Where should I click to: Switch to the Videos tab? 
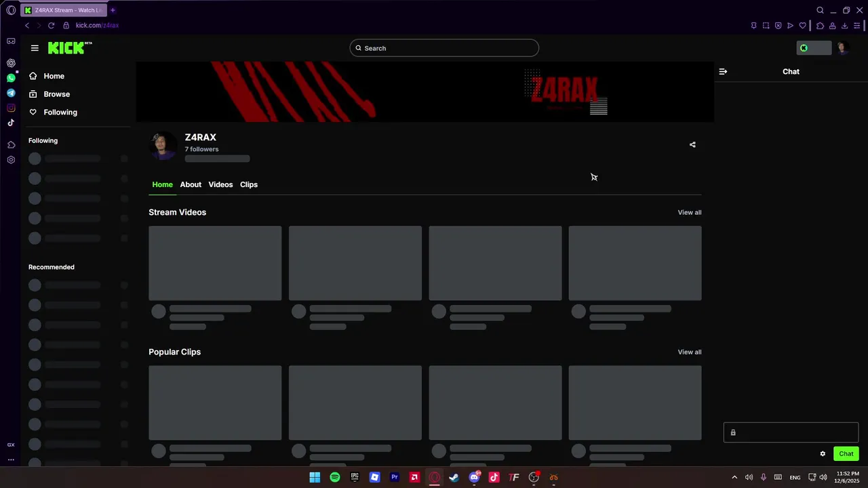[220, 184]
